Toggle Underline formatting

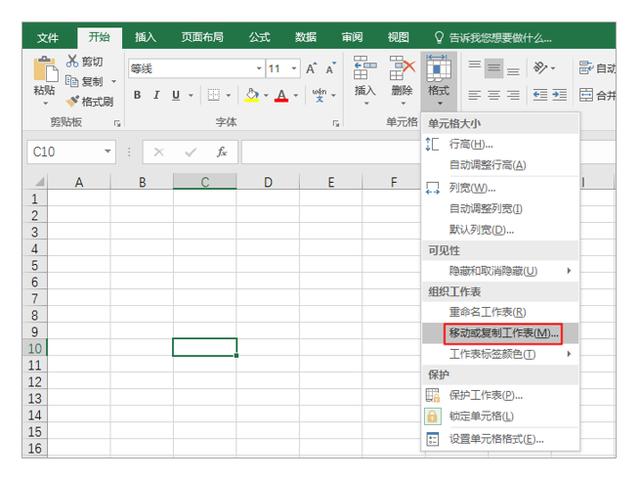pos(176,95)
